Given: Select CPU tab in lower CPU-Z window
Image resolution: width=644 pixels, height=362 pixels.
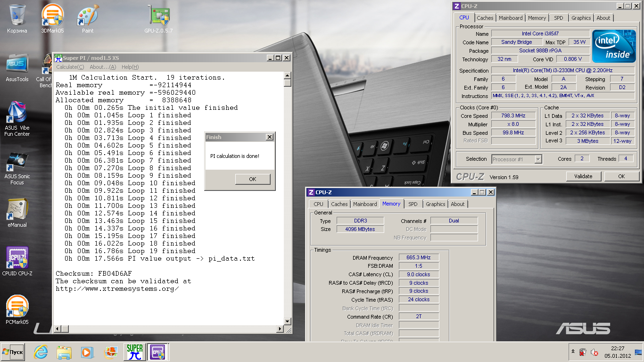Looking at the screenshot, I should coord(319,204).
